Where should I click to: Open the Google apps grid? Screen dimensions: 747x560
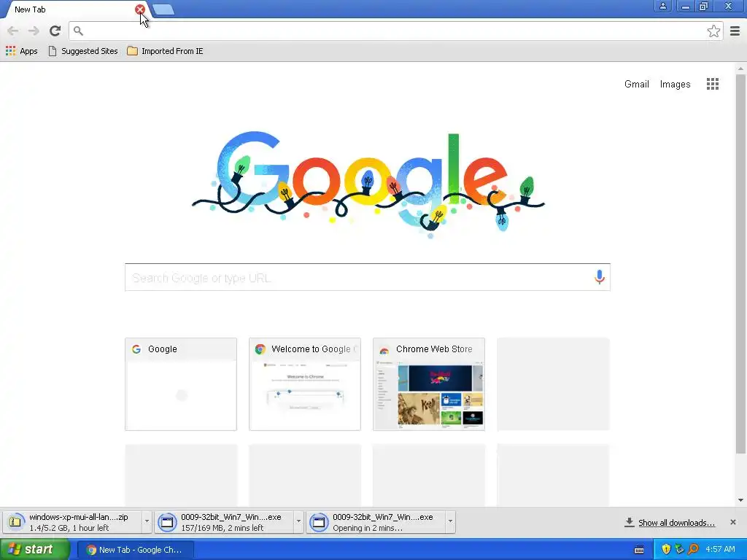pyautogui.click(x=712, y=84)
